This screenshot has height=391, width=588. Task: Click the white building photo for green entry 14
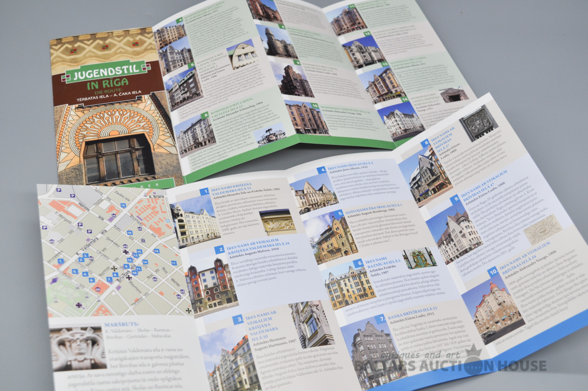400,121
